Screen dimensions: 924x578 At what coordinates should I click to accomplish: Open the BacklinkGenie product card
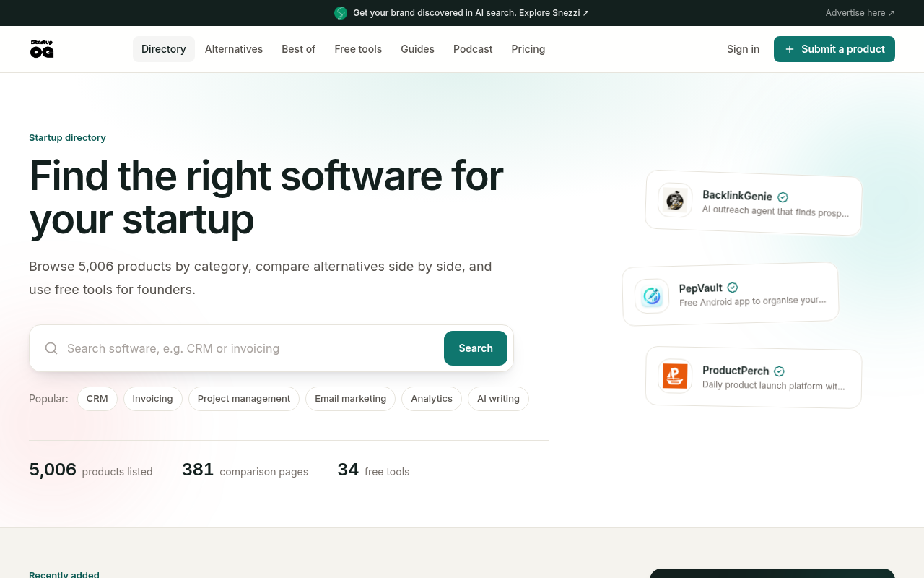[754, 203]
